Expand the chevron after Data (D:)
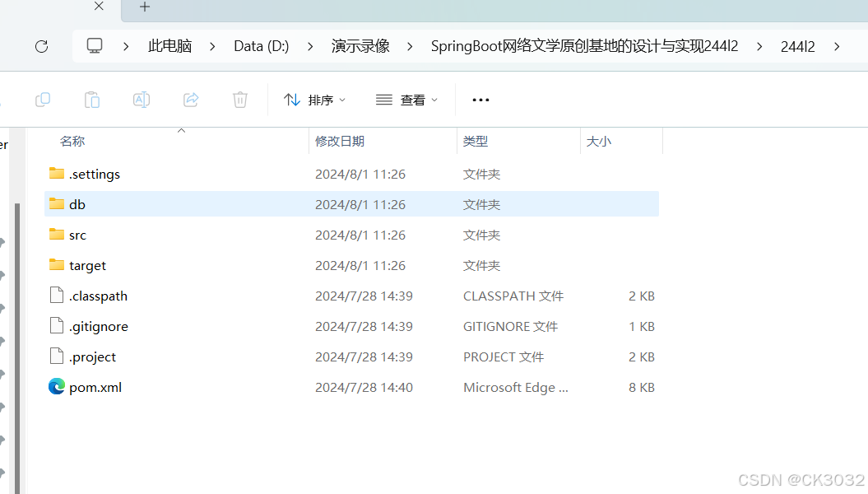 coord(310,47)
